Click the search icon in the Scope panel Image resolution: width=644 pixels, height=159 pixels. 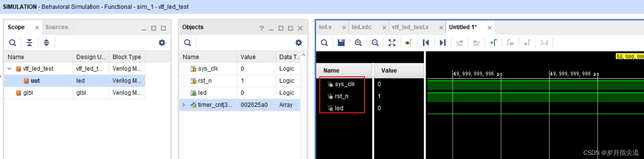[13, 42]
